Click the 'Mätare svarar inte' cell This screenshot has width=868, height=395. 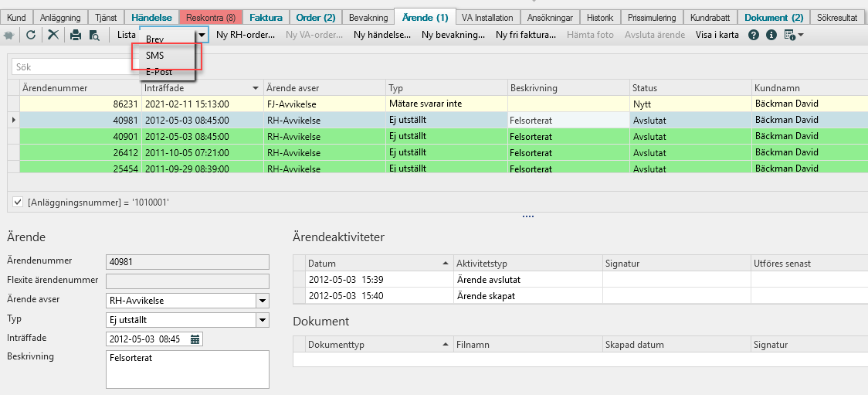coord(446,104)
